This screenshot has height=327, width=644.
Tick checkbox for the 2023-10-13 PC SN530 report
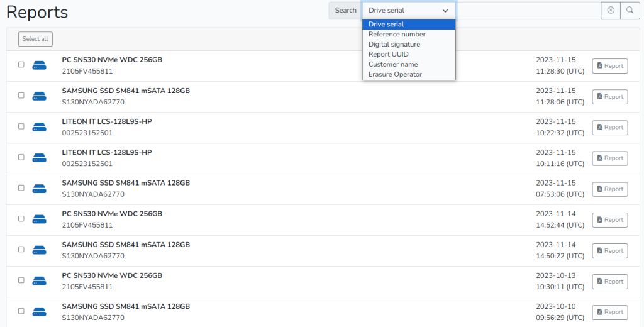click(x=21, y=280)
